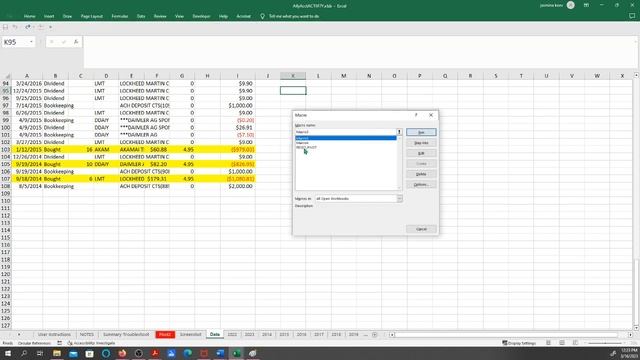Click Run in the Macro dialog
Screen dimensions: 640x360
tap(421, 132)
